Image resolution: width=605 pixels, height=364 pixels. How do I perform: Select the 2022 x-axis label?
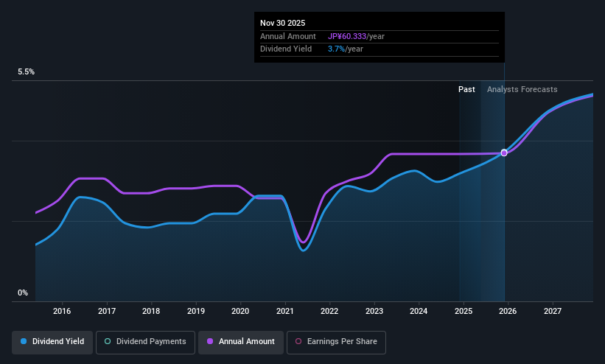pos(329,311)
